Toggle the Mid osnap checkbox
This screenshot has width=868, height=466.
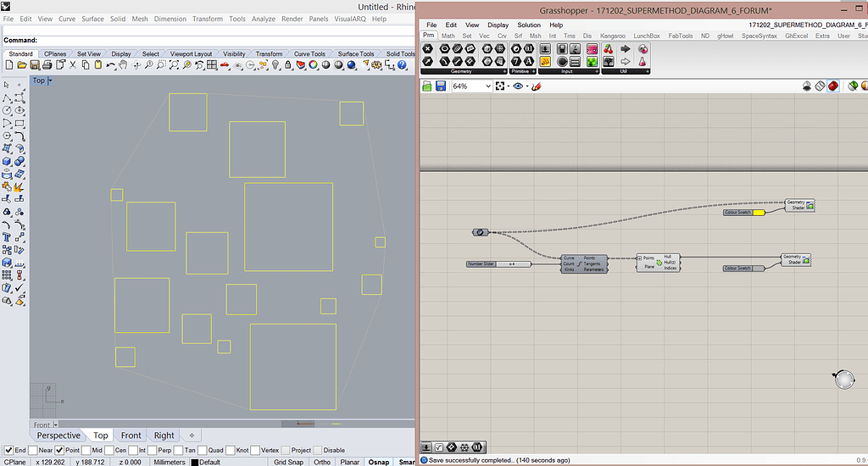click(86, 451)
